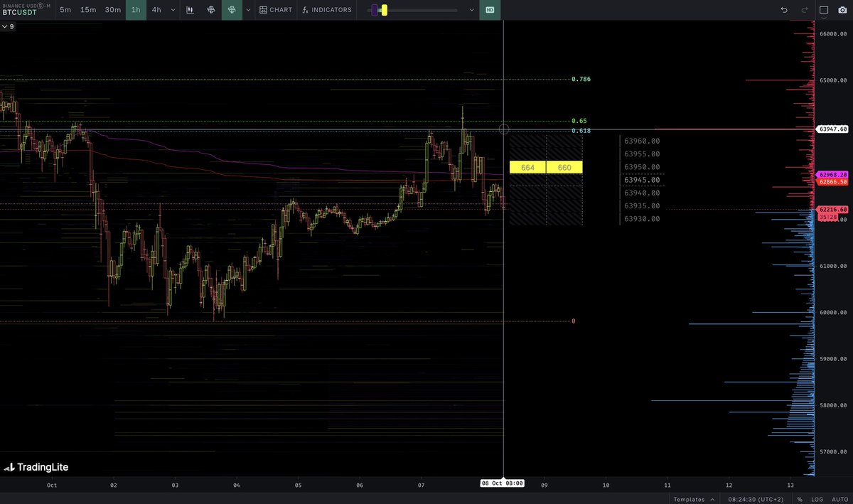Open the Templates menu
The height and width of the screenshot is (504, 853).
694,499
